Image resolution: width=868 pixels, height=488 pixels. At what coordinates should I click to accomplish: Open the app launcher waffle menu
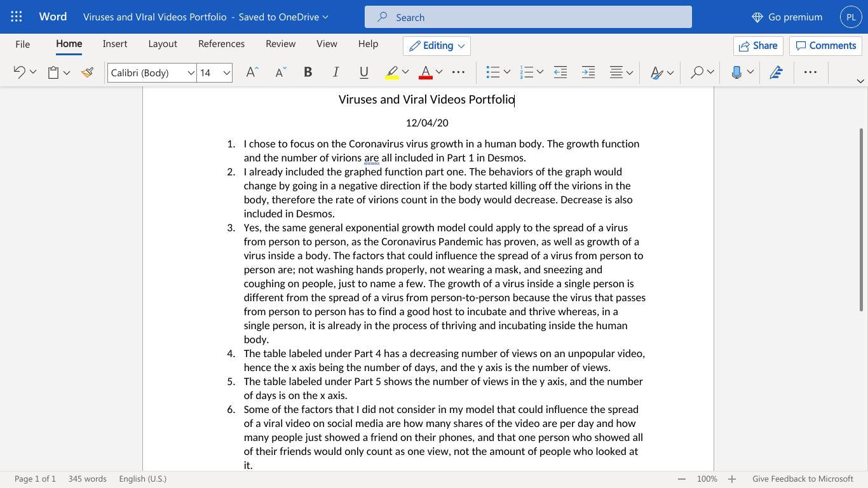pos(17,17)
